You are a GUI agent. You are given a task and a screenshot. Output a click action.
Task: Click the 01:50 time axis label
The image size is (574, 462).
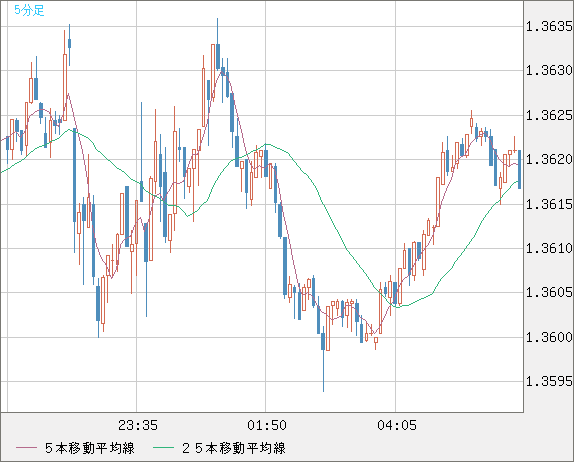coord(267,425)
